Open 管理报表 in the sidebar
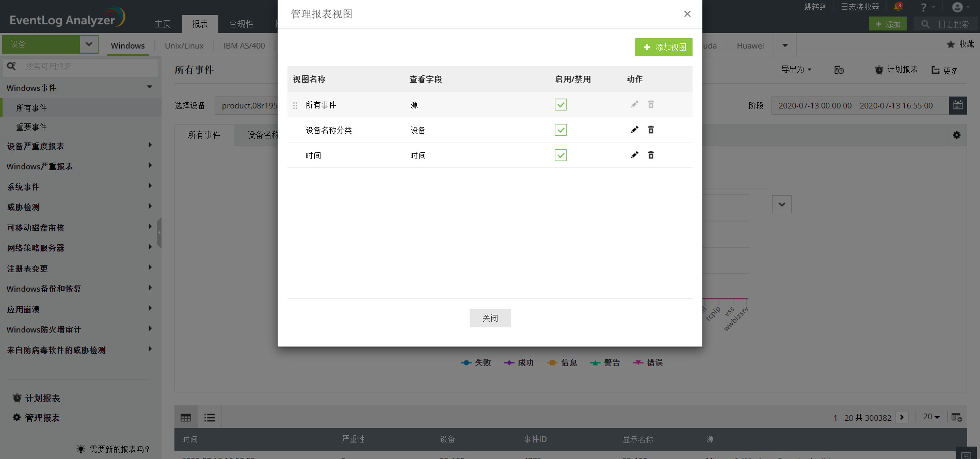 (x=36, y=418)
